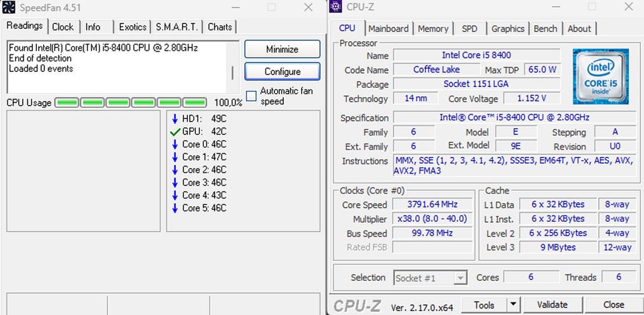Click the 12-way Level 3 associativity value

click(x=617, y=247)
